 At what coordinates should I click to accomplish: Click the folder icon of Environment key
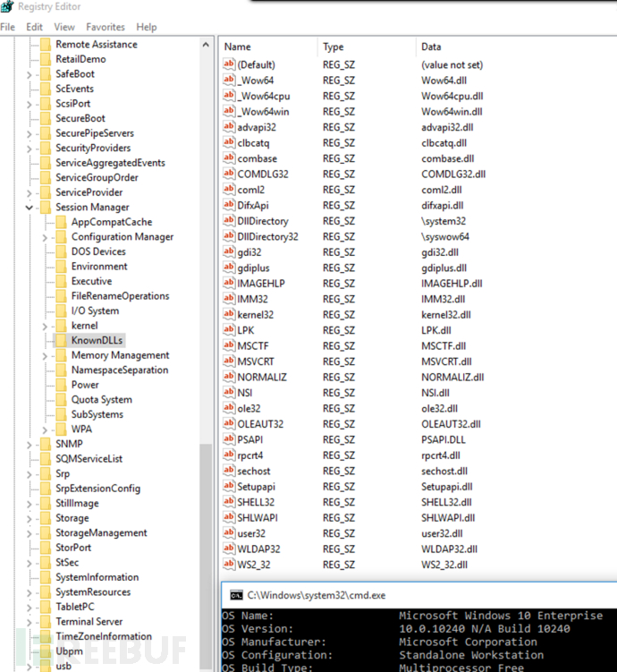click(61, 267)
